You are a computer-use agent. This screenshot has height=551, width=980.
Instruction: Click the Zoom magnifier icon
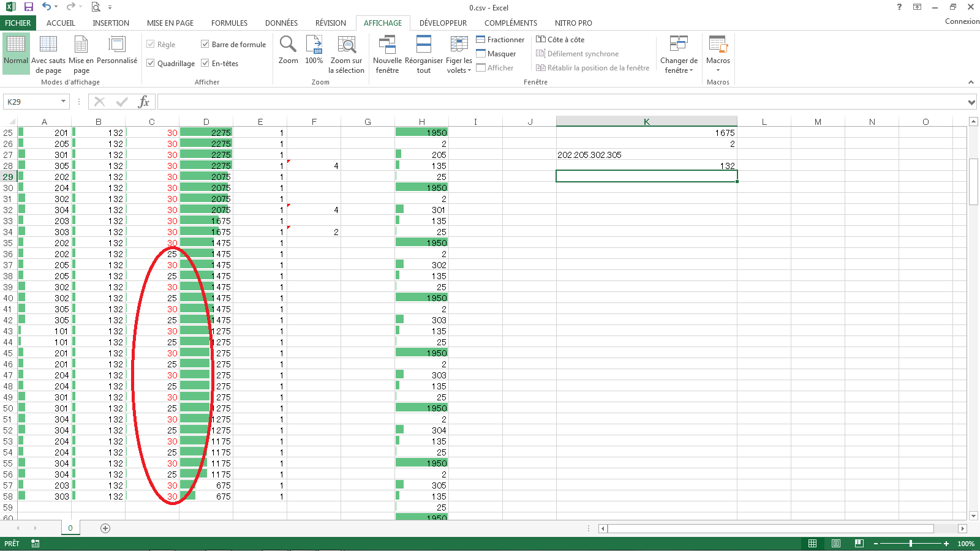click(x=288, y=45)
